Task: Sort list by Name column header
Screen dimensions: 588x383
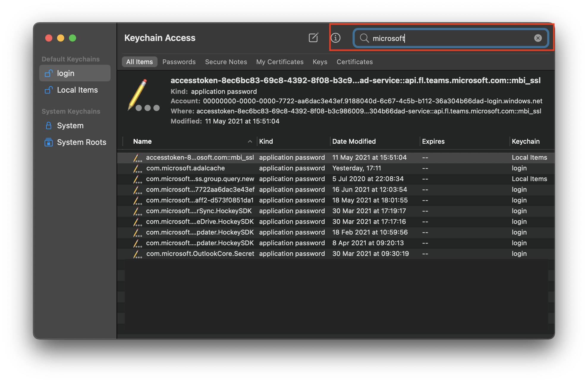Action: pyautogui.click(x=142, y=141)
